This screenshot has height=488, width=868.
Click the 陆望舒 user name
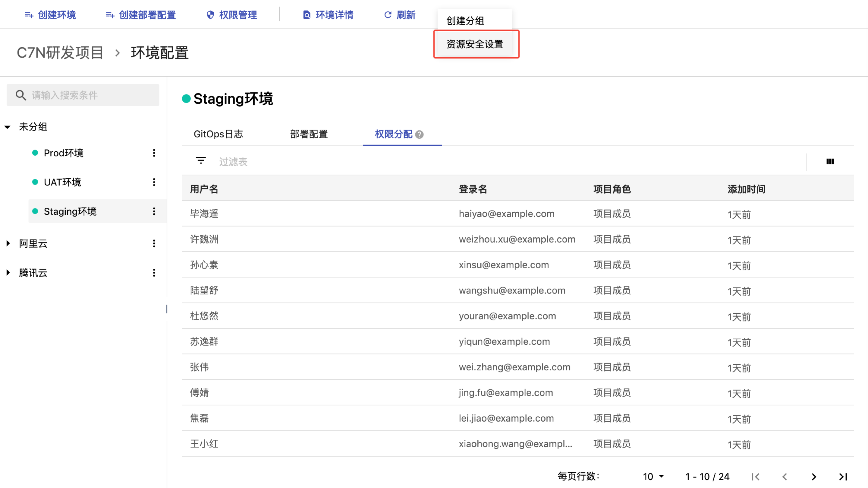point(204,291)
